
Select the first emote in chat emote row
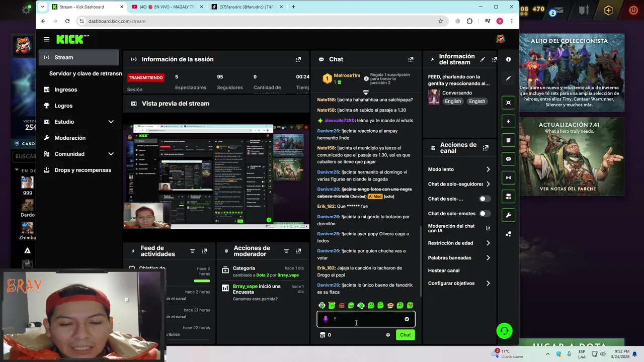322,305
